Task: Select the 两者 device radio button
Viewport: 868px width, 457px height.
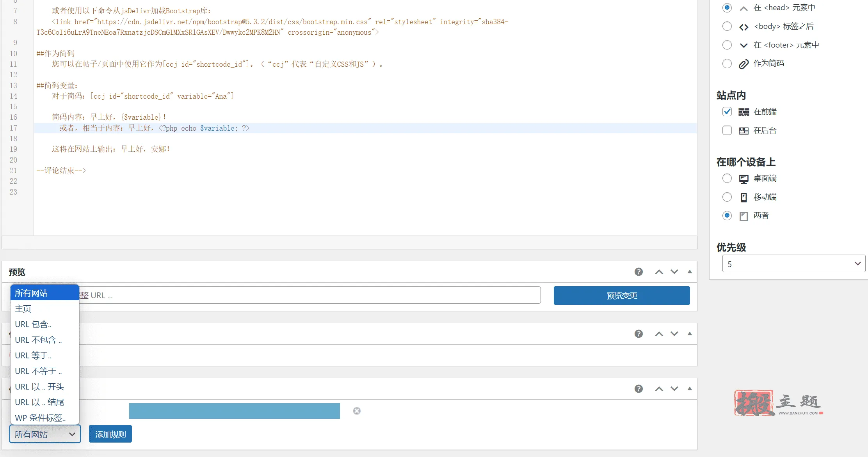Action: pyautogui.click(x=727, y=216)
